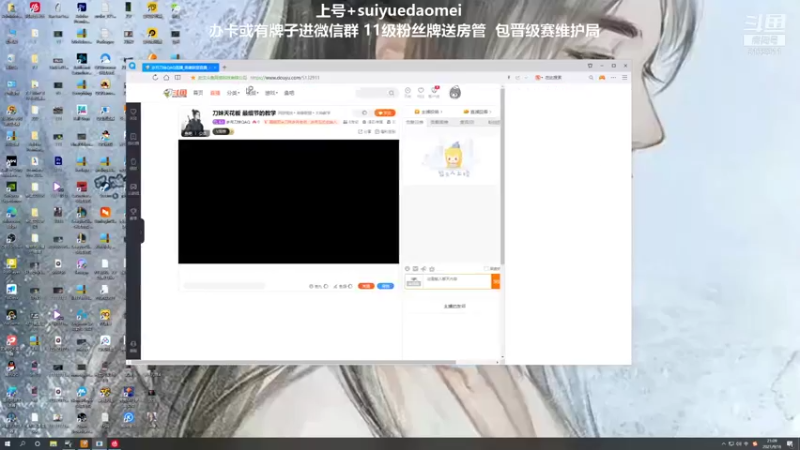
Task: Open a new browser tab with the plus
Action: 224,67
